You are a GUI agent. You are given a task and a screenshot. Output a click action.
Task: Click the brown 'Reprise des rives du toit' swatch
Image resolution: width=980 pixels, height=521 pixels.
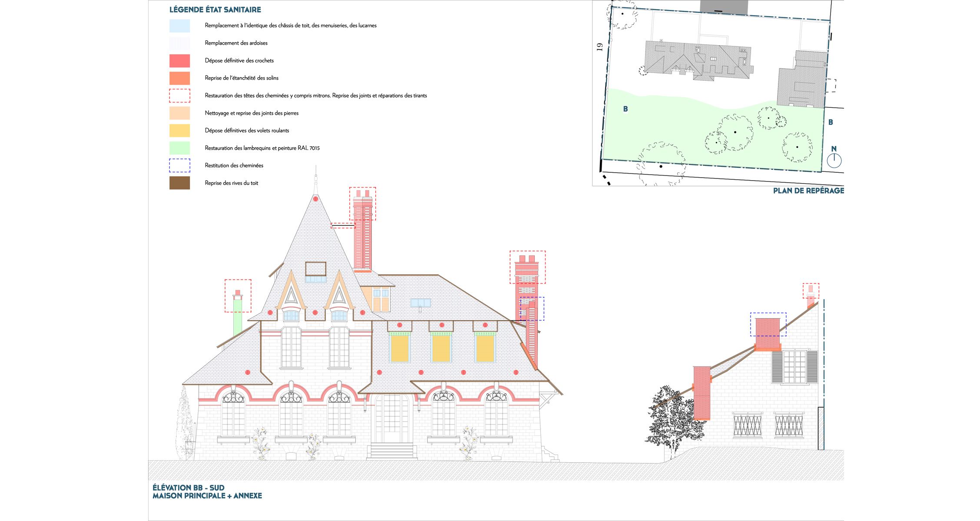[x=179, y=183]
